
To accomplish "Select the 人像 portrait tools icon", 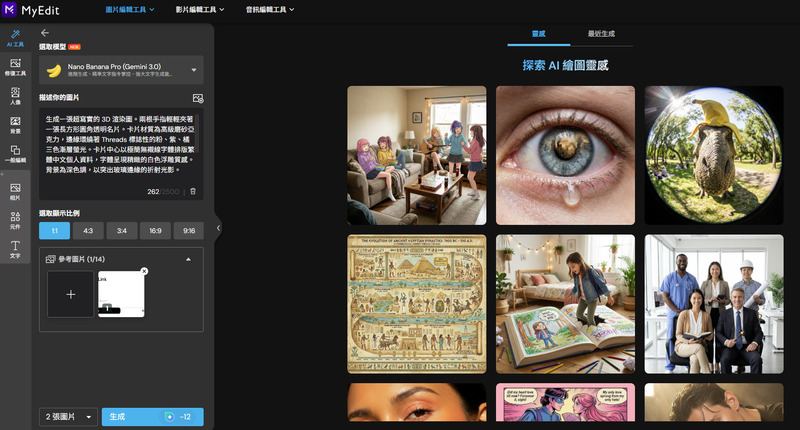I will pyautogui.click(x=15, y=96).
